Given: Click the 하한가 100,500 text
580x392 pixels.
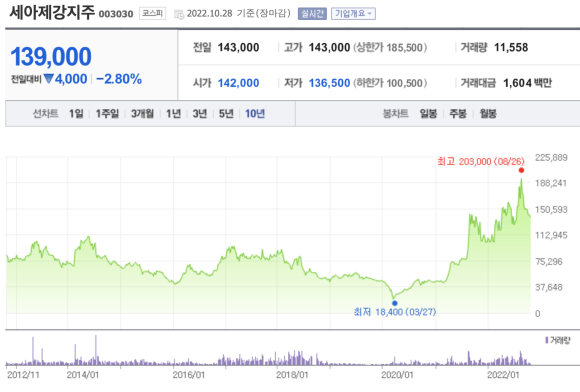Looking at the screenshot, I should pos(390,83).
